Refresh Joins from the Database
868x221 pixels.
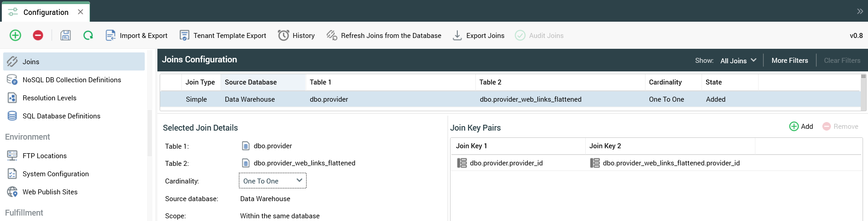click(384, 35)
